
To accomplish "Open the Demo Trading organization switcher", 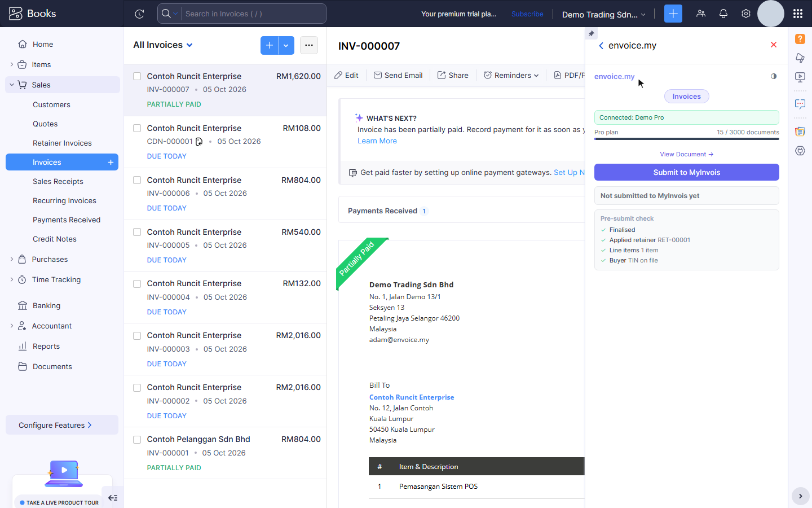I will [603, 14].
